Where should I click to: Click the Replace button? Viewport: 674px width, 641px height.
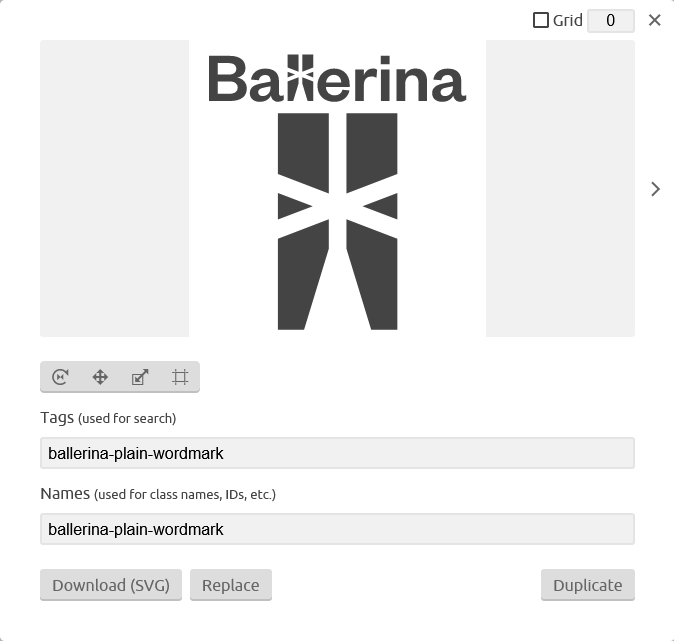click(x=231, y=585)
